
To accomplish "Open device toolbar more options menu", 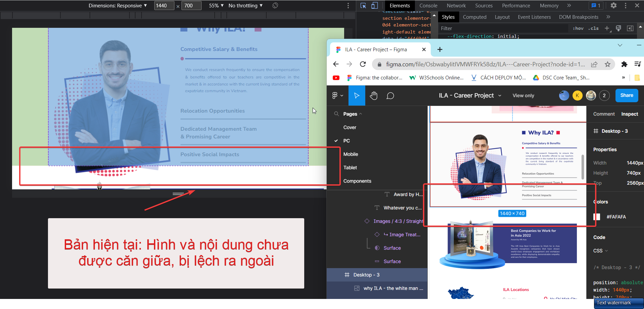I will 348,5.
